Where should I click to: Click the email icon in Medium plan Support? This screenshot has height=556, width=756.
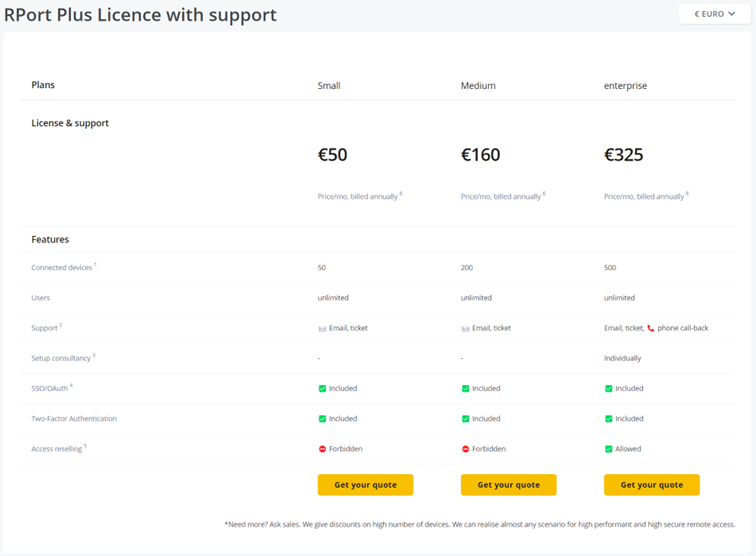click(465, 328)
